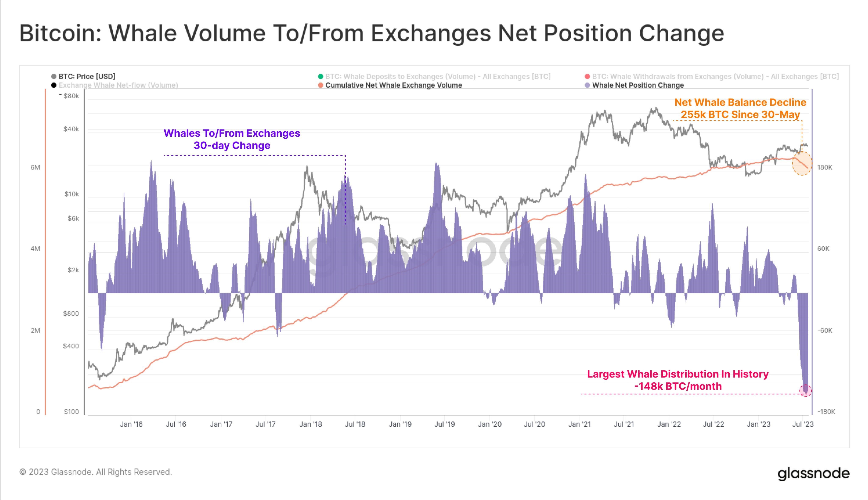This screenshot has width=868, height=500.
Task: Click the red Whale Withdrawals legend dot
Action: (587, 76)
